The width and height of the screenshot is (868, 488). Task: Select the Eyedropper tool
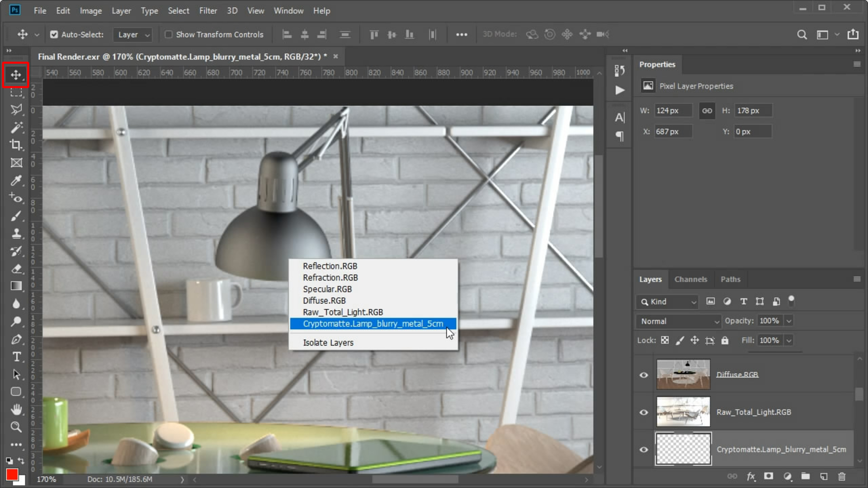tap(16, 181)
